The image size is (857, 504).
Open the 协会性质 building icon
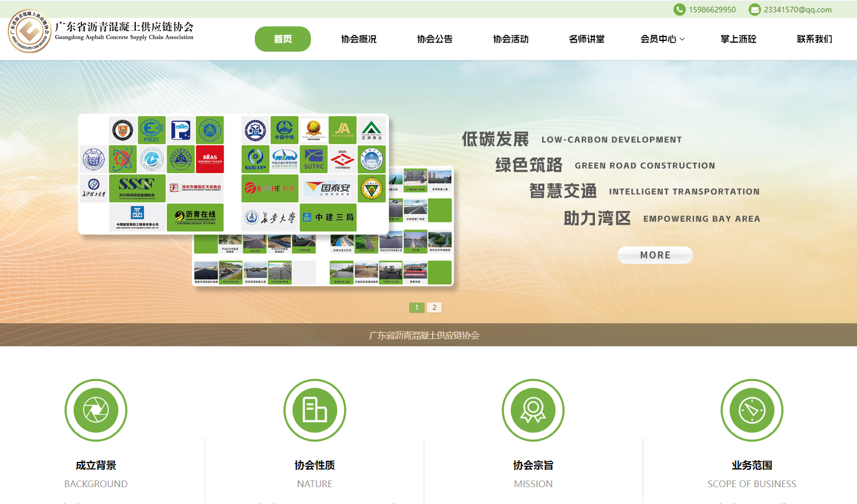point(315,410)
